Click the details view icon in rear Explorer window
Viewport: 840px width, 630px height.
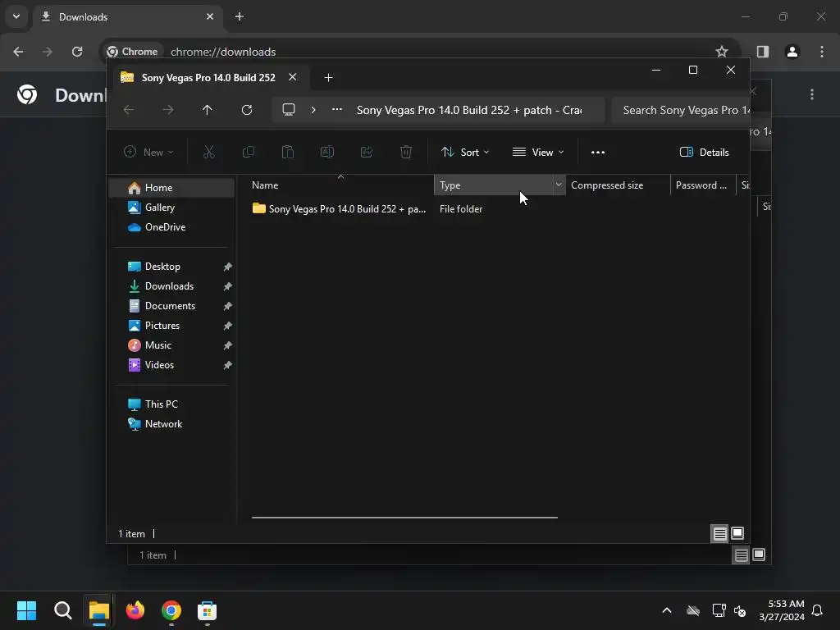[x=741, y=555]
